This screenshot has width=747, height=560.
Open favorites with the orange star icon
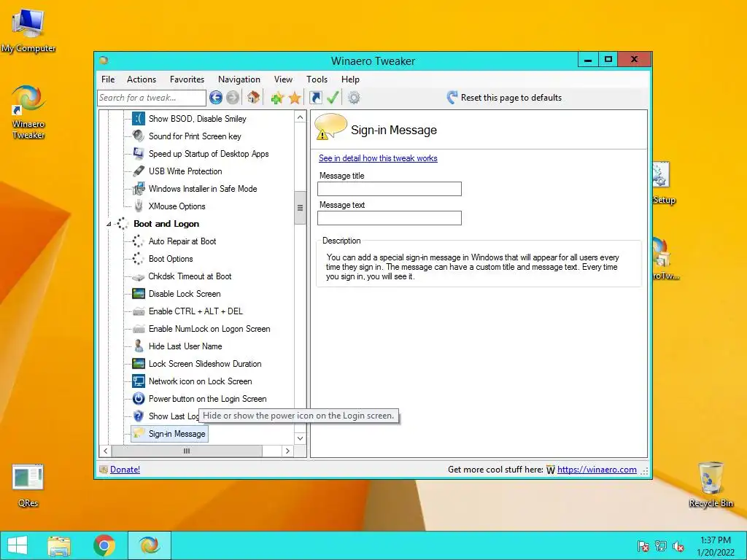(295, 98)
